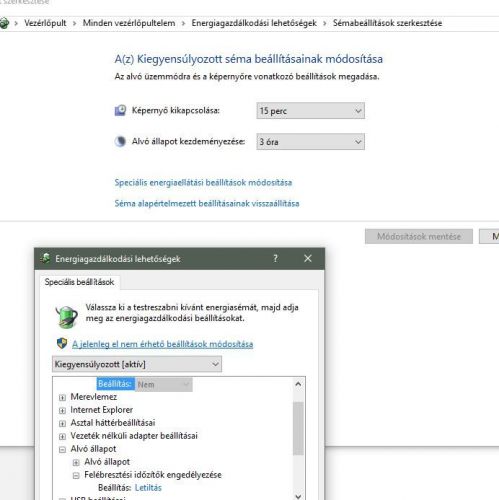
Task: Select the highlighted Beállítás label
Action: coord(116,384)
